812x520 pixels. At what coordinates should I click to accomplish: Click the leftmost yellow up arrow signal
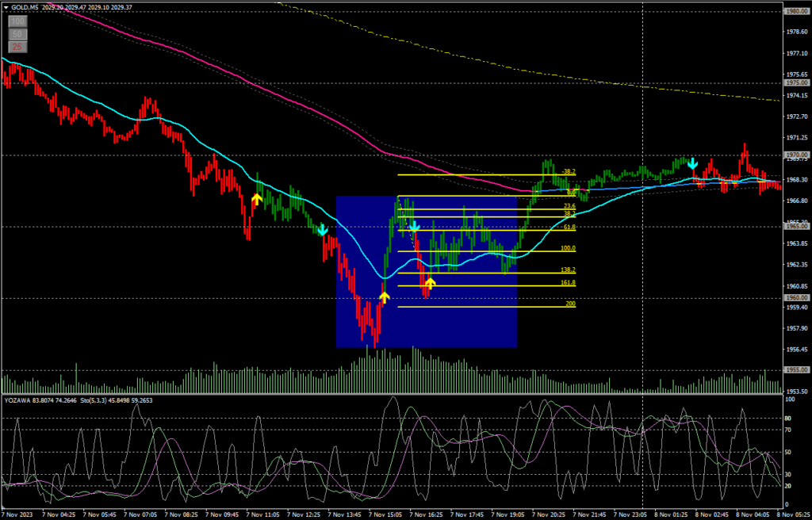coord(257,198)
